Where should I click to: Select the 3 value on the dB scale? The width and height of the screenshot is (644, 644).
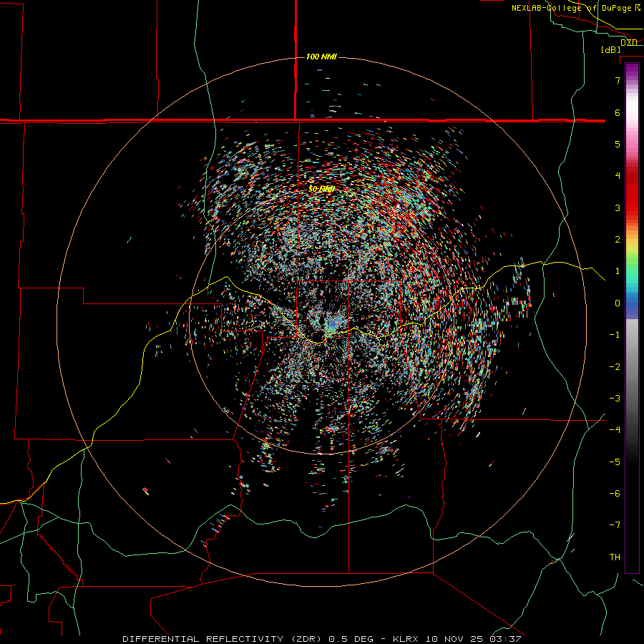(x=618, y=208)
